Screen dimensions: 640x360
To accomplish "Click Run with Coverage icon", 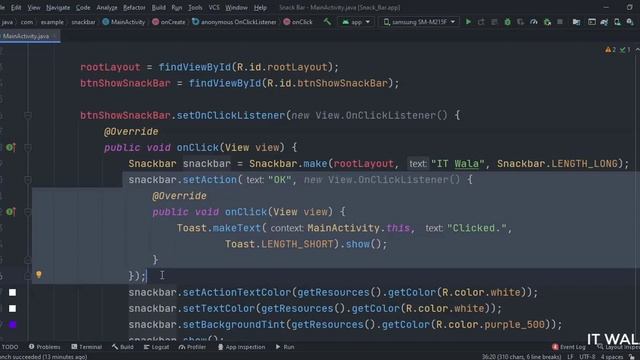I will coord(520,22).
